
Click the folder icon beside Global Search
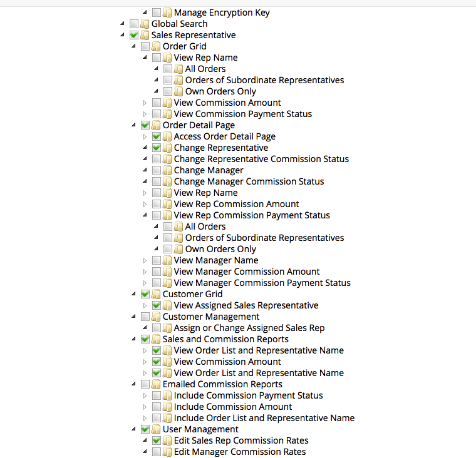pyautogui.click(x=145, y=24)
